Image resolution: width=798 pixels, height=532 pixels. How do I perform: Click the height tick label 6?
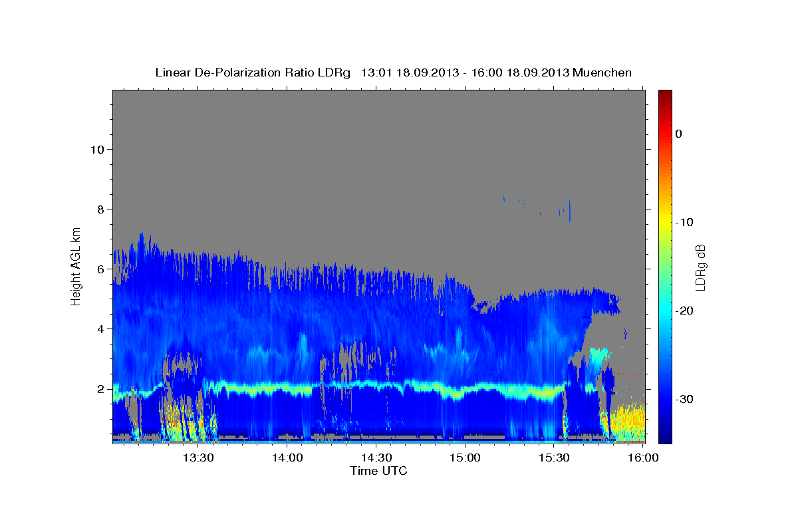(x=100, y=269)
